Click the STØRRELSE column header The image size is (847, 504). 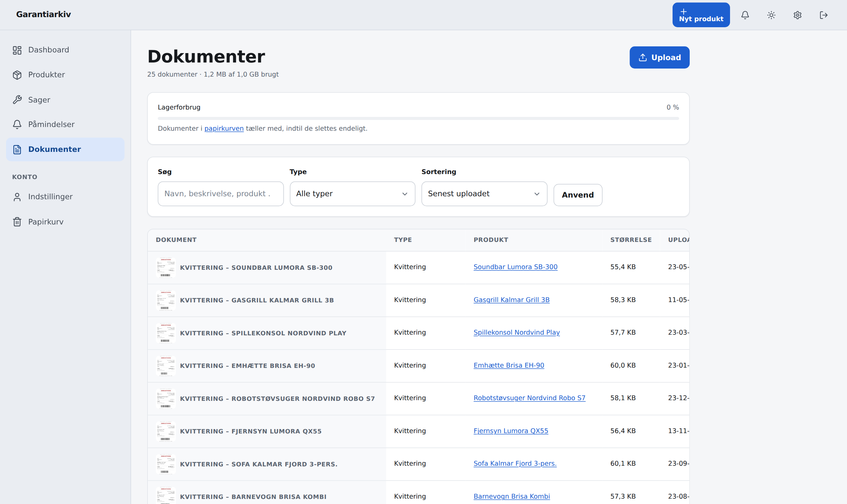(631, 240)
